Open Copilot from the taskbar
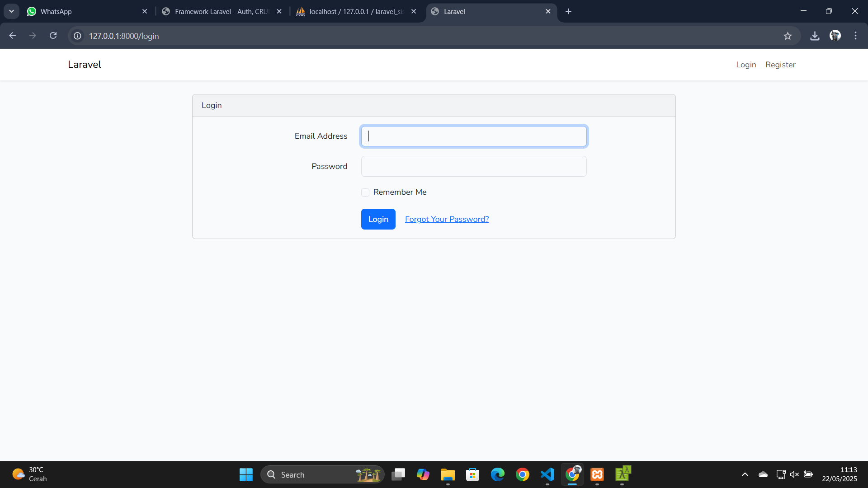Screen dimensions: 868x488 tap(423, 474)
